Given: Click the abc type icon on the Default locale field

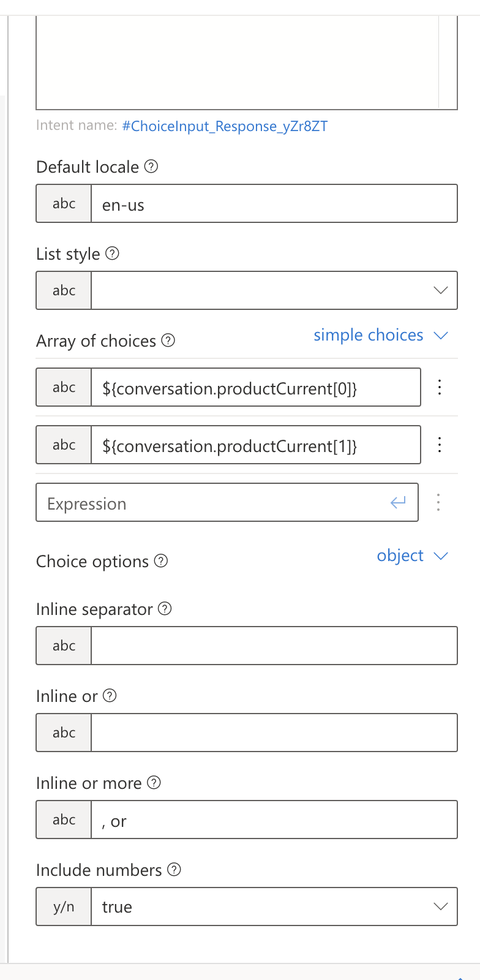Looking at the screenshot, I should (64, 203).
